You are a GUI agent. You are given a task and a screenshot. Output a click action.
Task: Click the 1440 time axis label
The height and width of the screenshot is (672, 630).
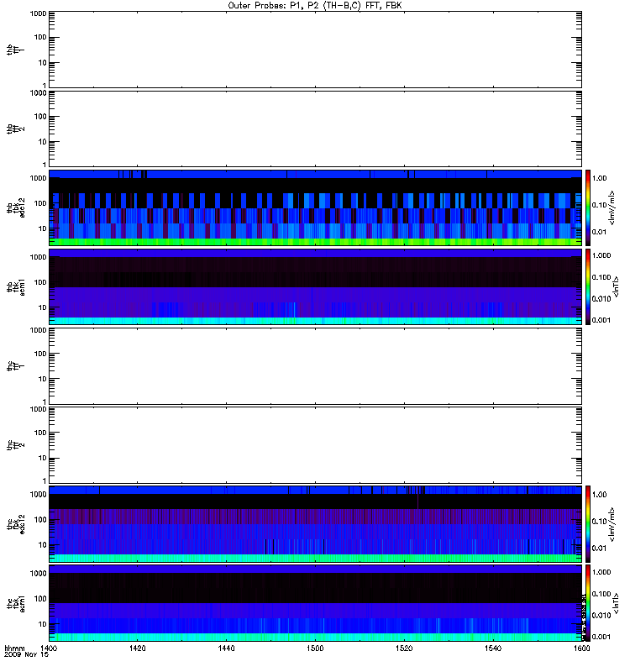point(226,648)
